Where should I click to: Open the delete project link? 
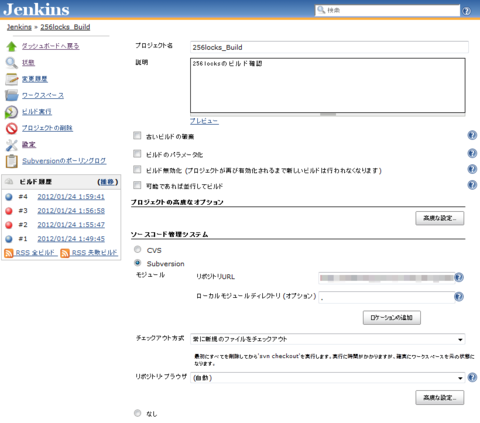click(47, 128)
